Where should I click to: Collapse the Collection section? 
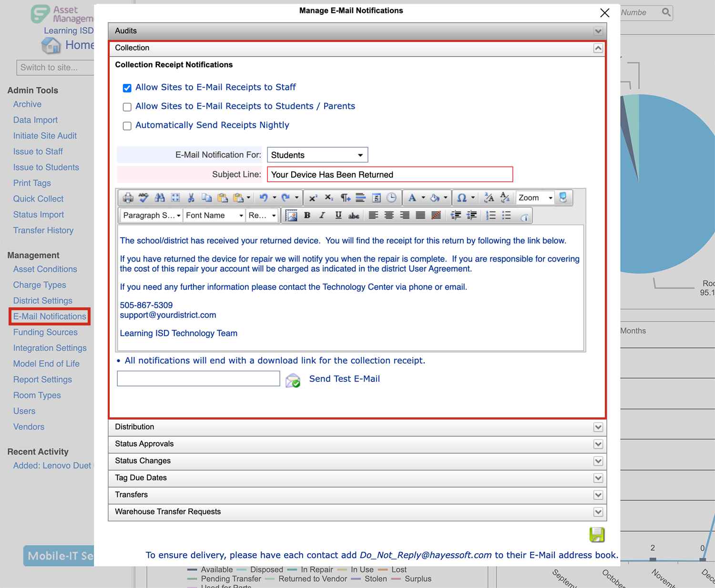(x=598, y=48)
